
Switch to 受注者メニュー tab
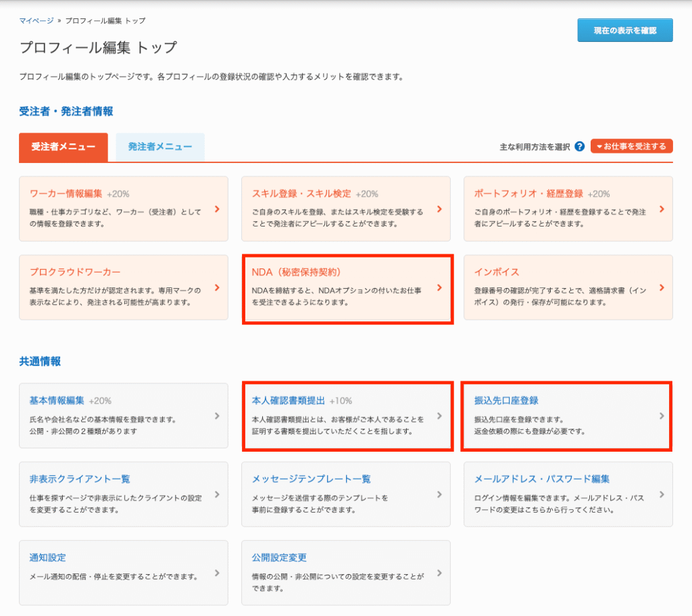point(64,147)
